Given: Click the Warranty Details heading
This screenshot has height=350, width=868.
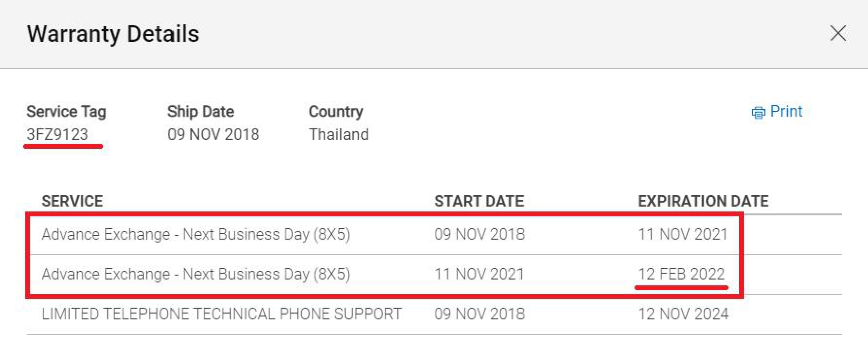Looking at the screenshot, I should [113, 34].
